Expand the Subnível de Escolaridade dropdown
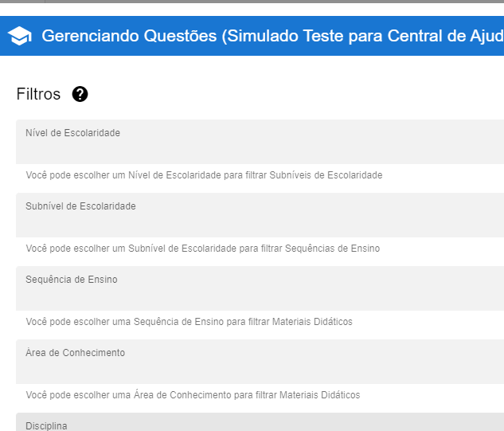504x431 pixels. pyautogui.click(x=260, y=217)
